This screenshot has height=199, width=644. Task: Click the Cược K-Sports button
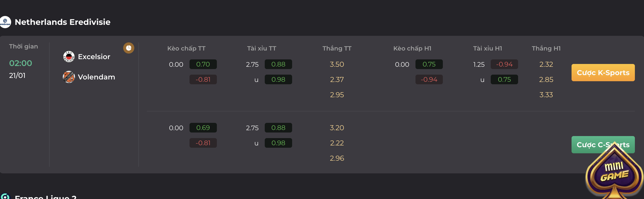[603, 73]
